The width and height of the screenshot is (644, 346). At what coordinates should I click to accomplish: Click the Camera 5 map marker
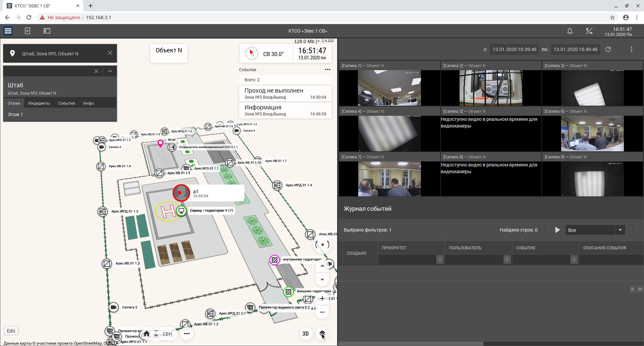point(114,307)
